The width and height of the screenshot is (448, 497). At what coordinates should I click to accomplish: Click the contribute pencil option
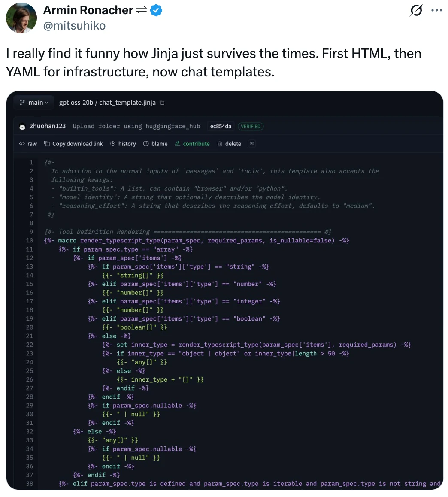192,144
